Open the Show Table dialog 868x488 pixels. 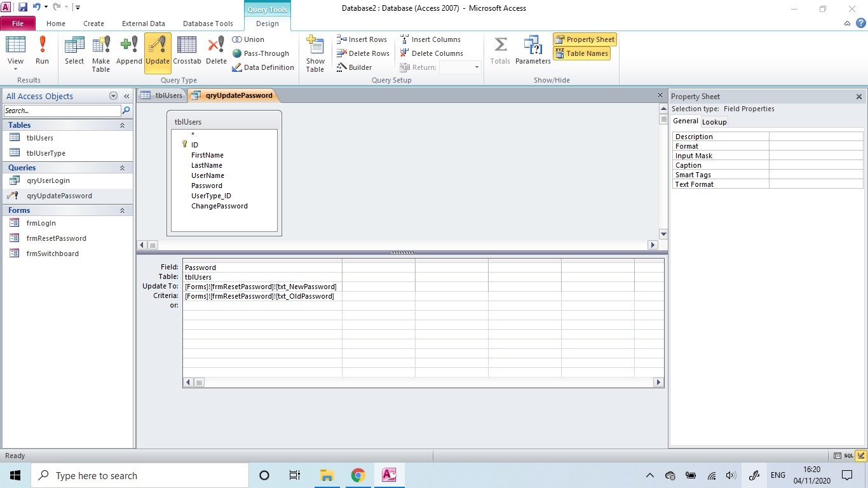pyautogui.click(x=315, y=53)
